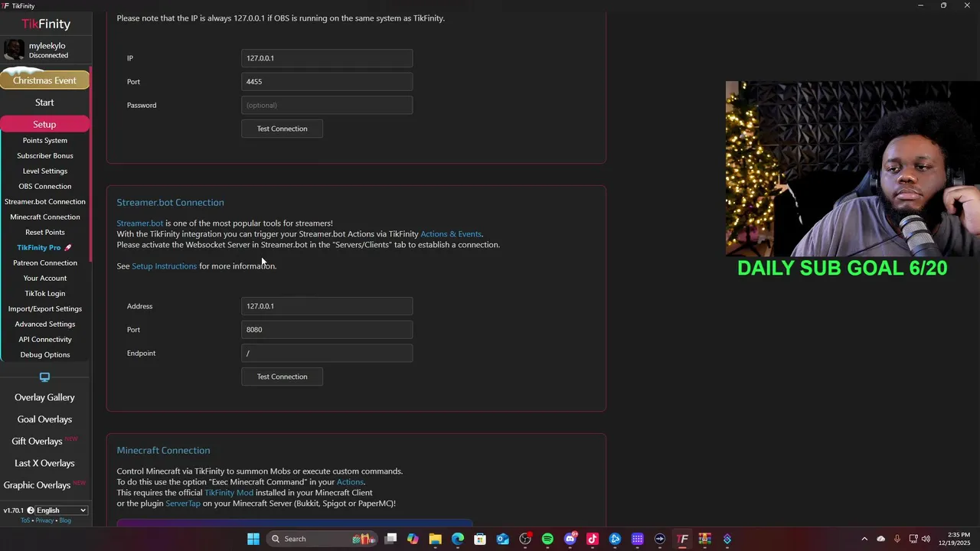Jump to Streamer.bot Connection in the sidebar
The height and width of the screenshot is (551, 980).
tap(44, 201)
